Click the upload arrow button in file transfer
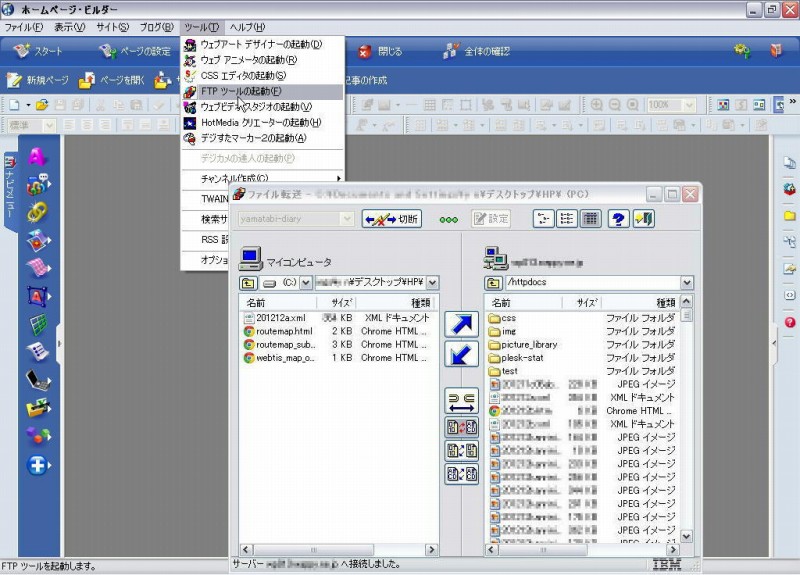The width and height of the screenshot is (800, 575). tap(461, 324)
